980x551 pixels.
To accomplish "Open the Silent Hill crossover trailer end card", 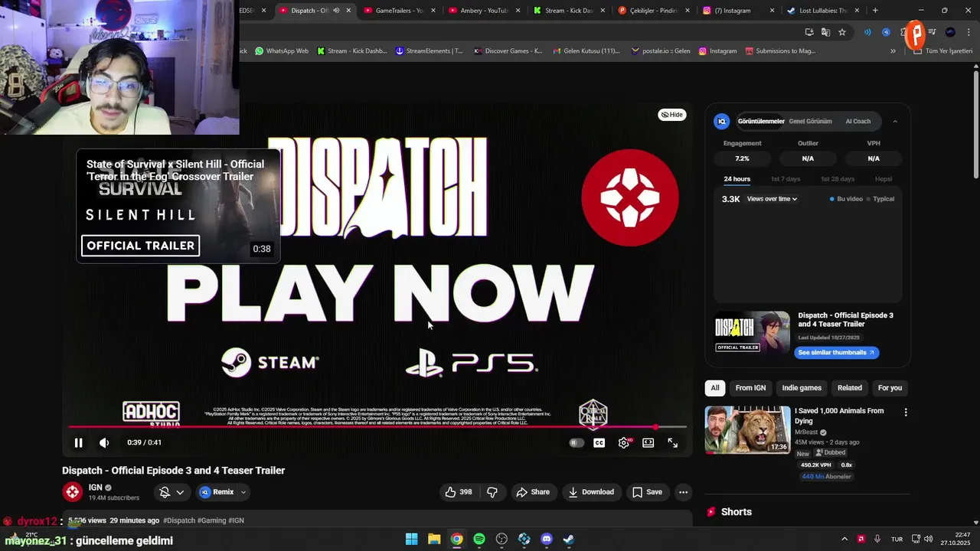I will [x=178, y=206].
